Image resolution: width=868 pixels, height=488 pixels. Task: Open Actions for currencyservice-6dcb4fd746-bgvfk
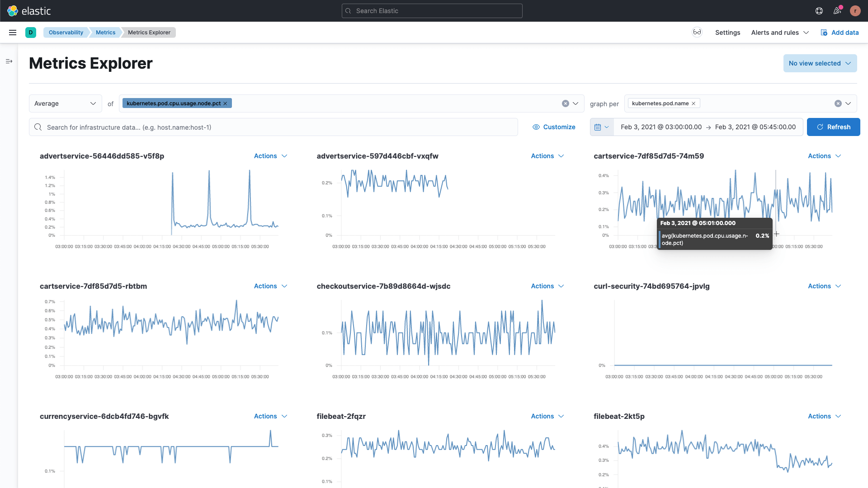pyautogui.click(x=270, y=416)
